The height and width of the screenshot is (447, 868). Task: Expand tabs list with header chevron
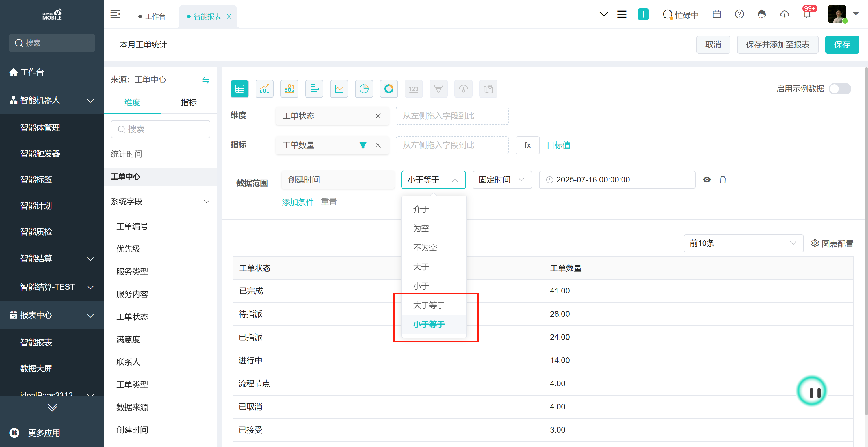[603, 14]
